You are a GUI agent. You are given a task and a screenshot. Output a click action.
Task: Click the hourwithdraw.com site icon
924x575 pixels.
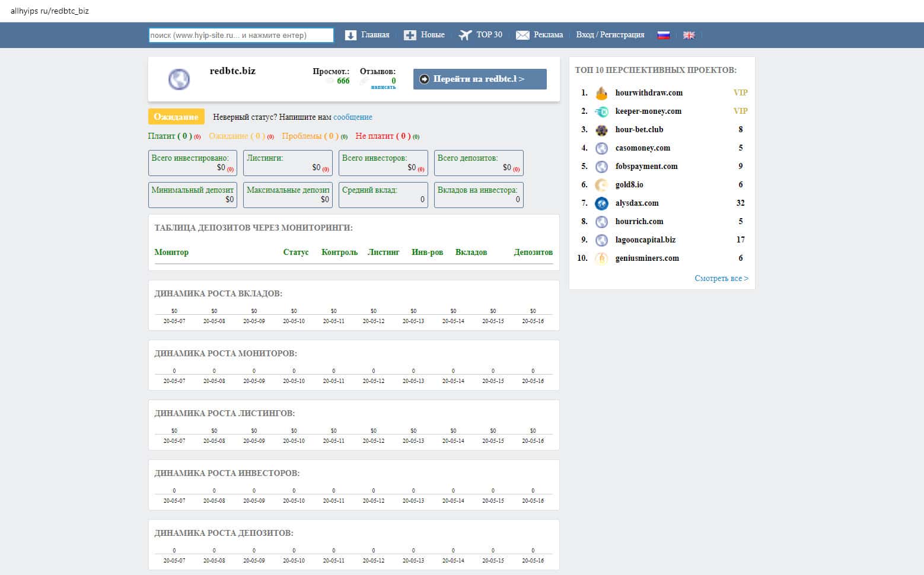pos(601,93)
